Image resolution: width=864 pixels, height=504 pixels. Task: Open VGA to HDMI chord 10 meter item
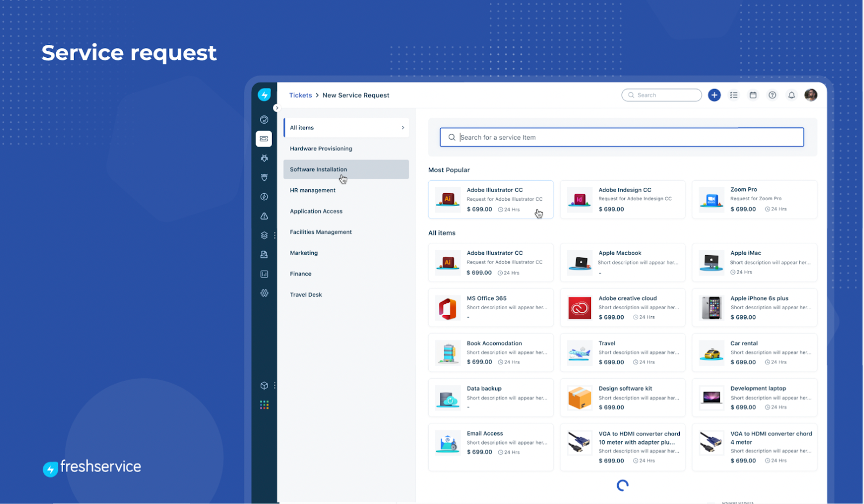point(623,447)
